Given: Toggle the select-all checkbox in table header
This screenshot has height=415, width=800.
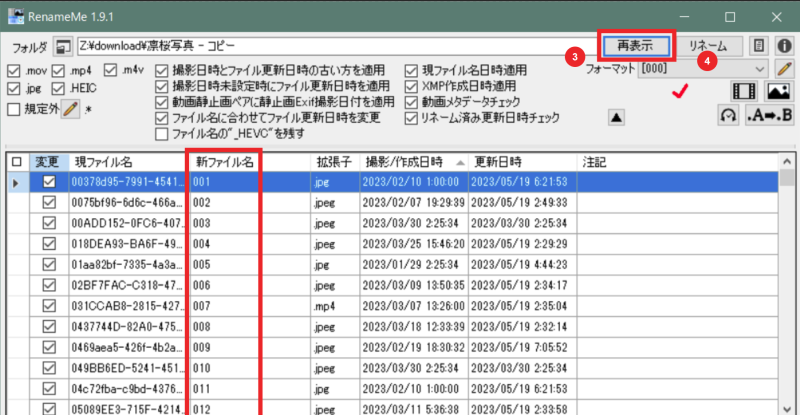Looking at the screenshot, I should click(17, 162).
